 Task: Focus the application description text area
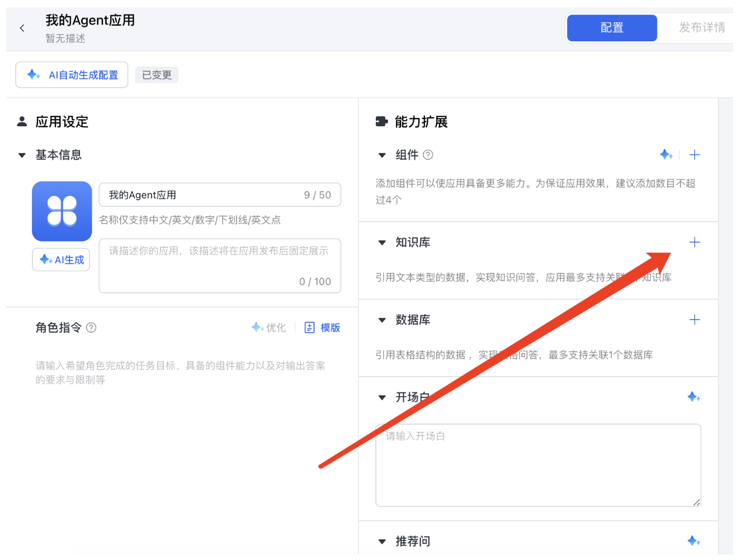(220, 266)
